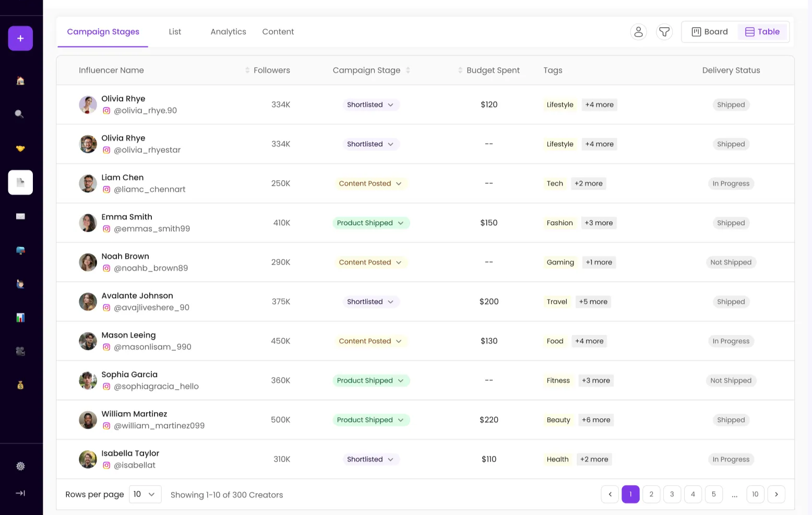
Task: Open Liam Chen's Content Posted stage dropdown
Action: [x=371, y=183]
